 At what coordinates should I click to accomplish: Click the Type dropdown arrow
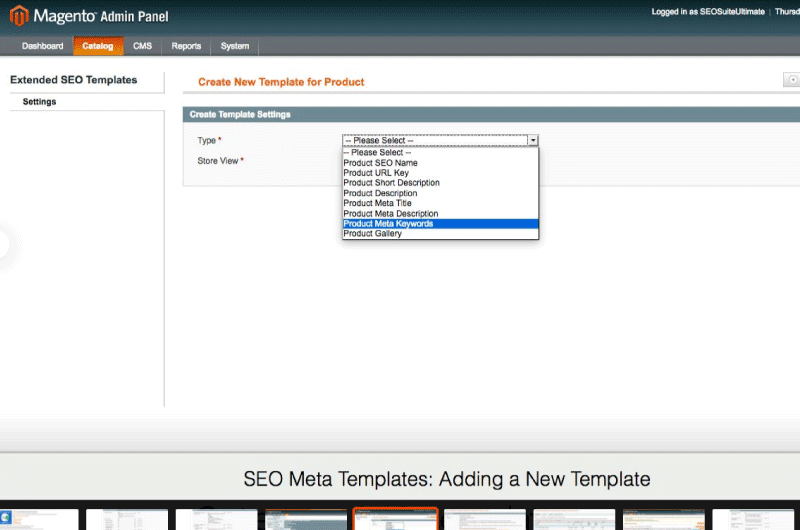pos(533,140)
